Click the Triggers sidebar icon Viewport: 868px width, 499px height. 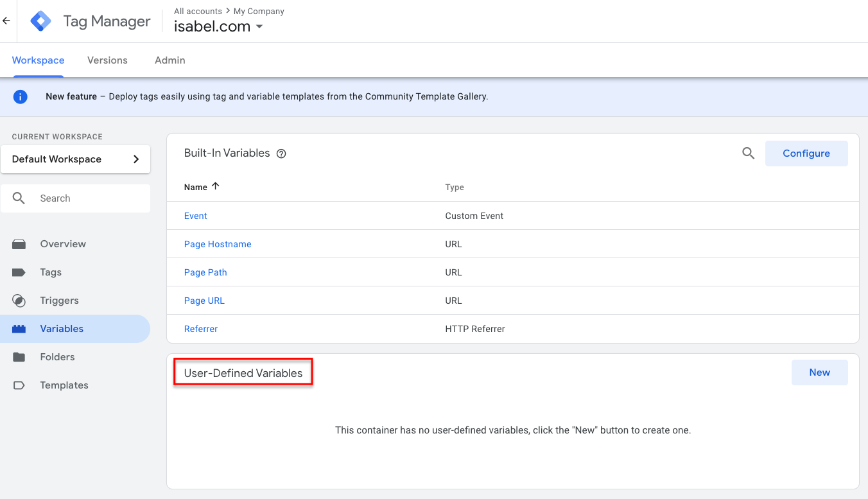click(x=19, y=301)
